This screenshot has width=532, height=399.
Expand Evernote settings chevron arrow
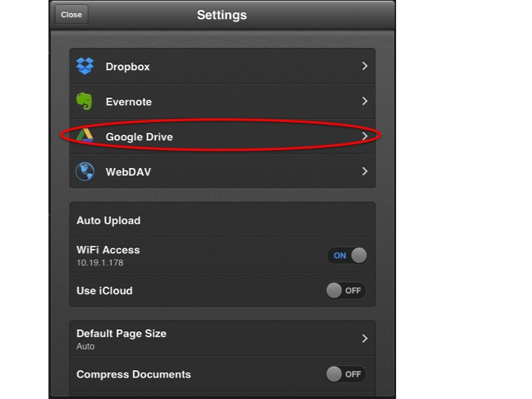(x=365, y=101)
